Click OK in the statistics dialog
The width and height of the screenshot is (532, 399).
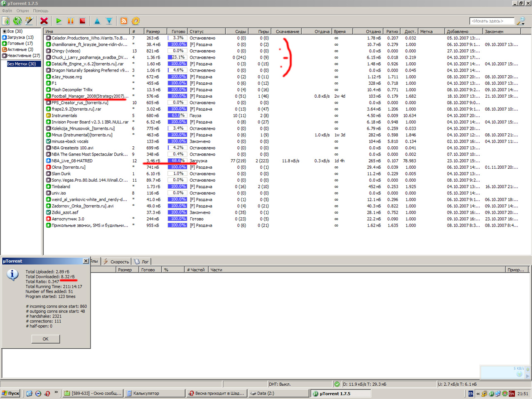pyautogui.click(x=46, y=339)
